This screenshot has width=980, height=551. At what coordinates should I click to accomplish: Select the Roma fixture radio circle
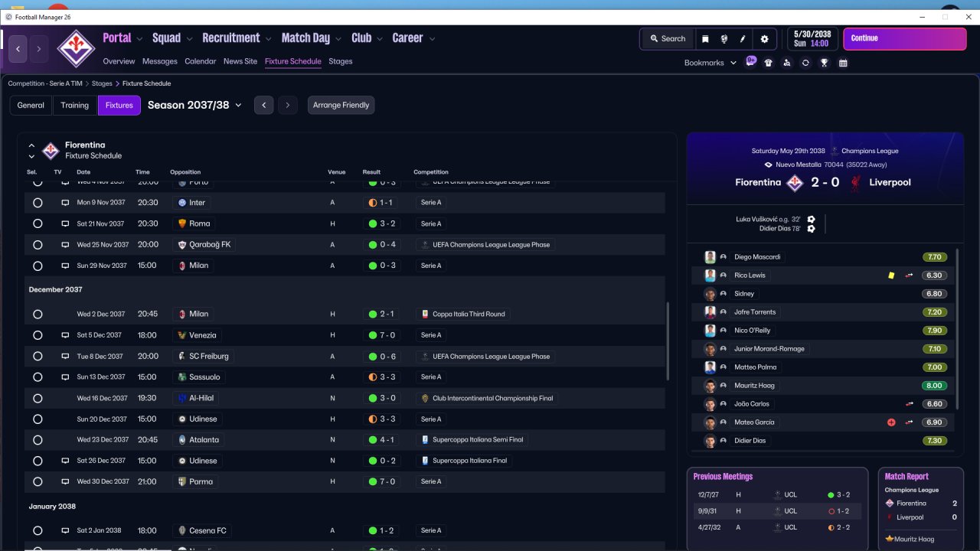point(38,223)
